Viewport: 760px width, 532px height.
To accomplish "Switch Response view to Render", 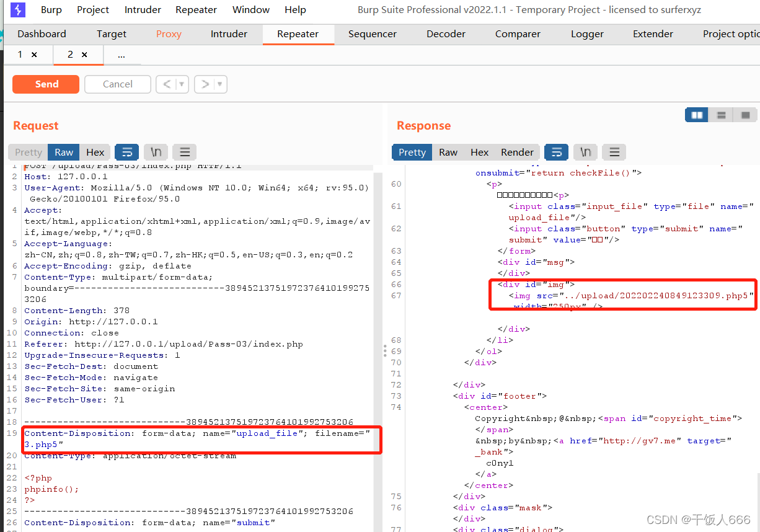I will pyautogui.click(x=517, y=152).
